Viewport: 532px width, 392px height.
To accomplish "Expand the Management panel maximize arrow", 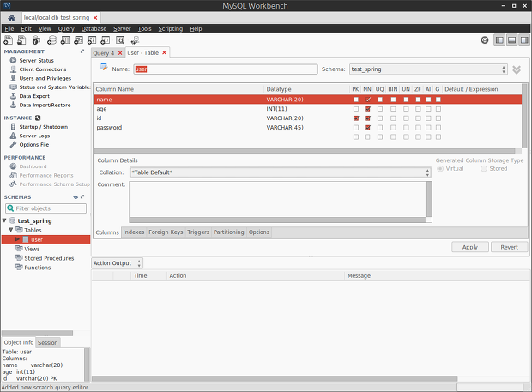I will point(82,51).
